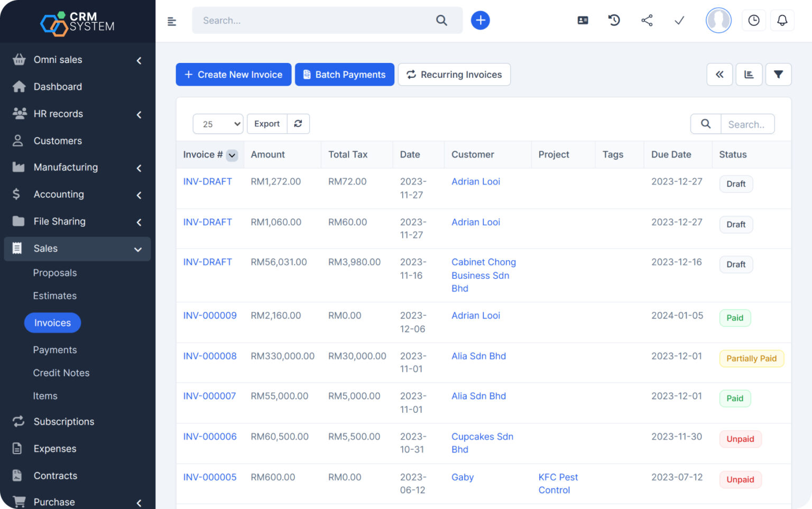Click the blue plus quick-create icon
Screen dimensions: 812x509
point(480,21)
